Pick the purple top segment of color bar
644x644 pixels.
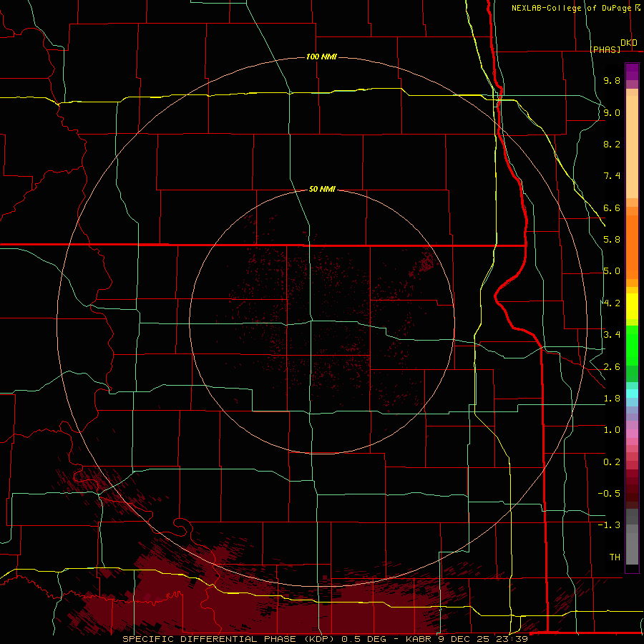point(632,72)
